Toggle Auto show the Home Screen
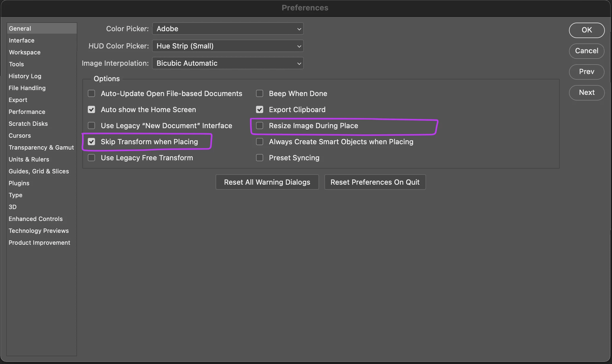612x364 pixels. (92, 110)
